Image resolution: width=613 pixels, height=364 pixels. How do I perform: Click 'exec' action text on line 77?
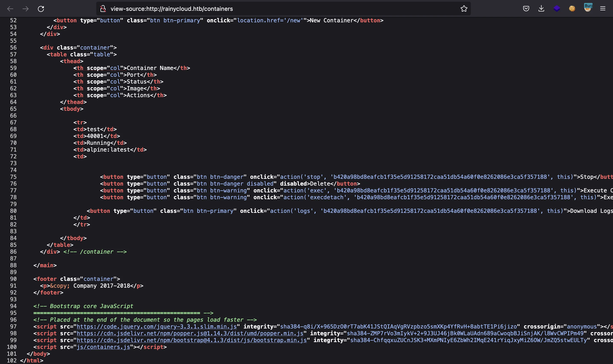(317, 191)
